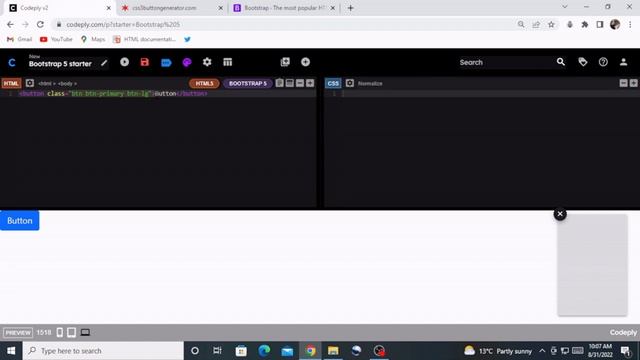Open HTML panel settings icon
Image resolution: width=640 pixels, height=360 pixels.
coord(30,83)
